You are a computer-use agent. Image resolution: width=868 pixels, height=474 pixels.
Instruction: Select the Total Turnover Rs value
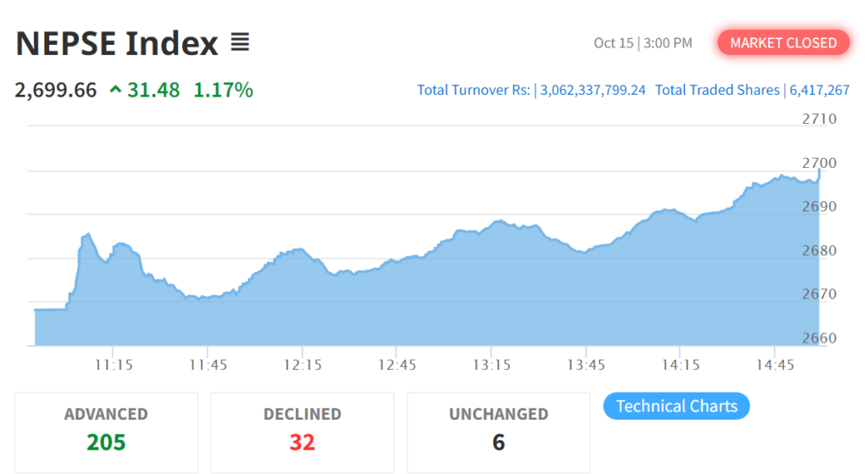pyautogui.click(x=593, y=90)
